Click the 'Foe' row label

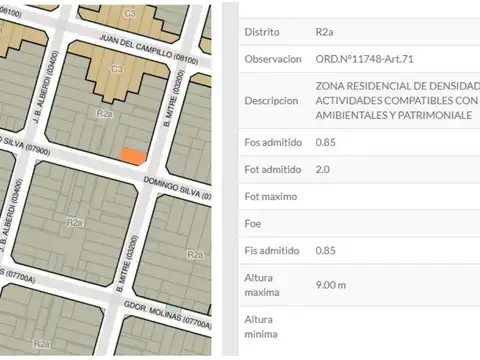pyautogui.click(x=253, y=223)
